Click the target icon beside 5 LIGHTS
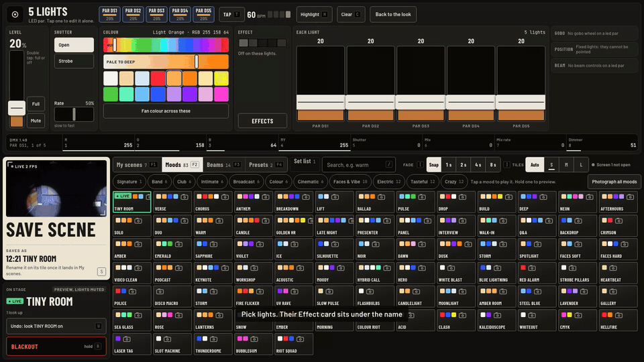Viewport: 644px width, 362px height. pos(15,14)
